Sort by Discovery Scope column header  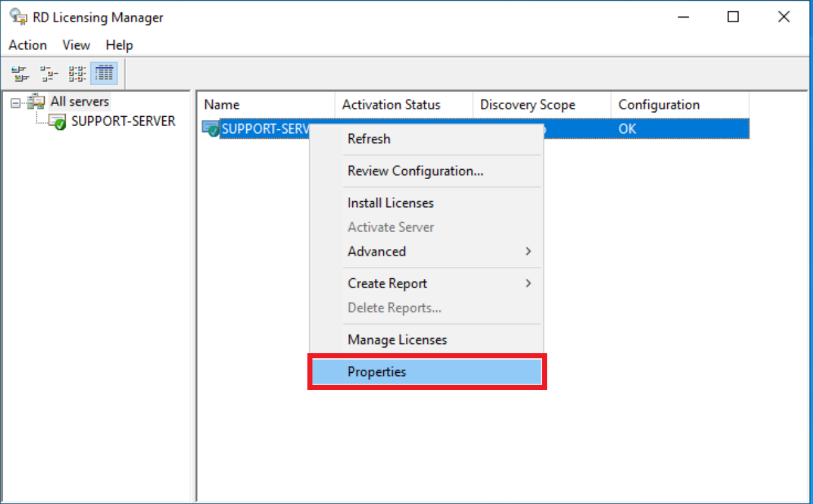[x=542, y=105]
